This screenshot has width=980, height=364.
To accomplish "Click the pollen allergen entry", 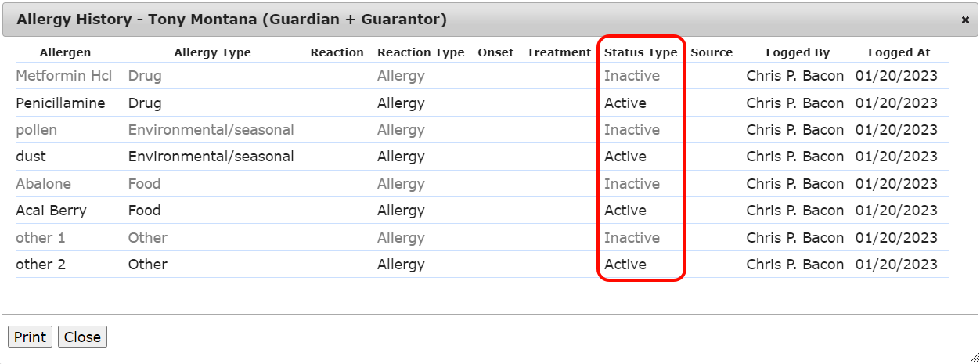I will tap(36, 130).
